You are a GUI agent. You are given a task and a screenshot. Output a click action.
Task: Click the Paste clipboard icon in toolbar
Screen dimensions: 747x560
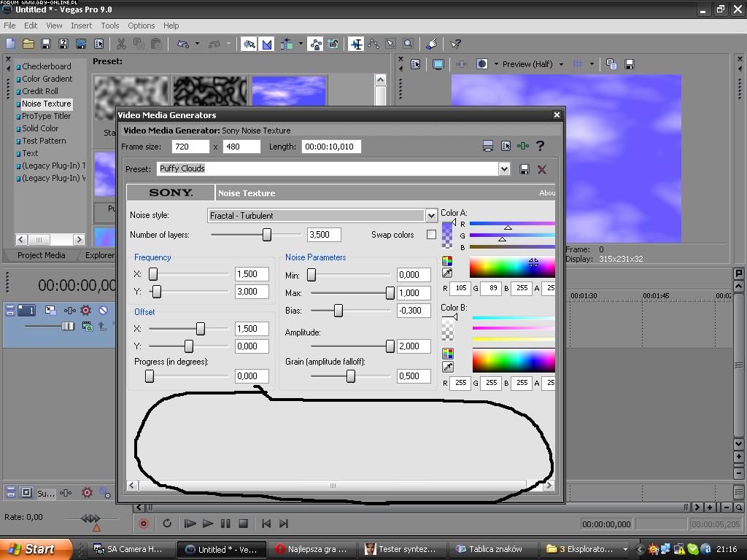click(156, 44)
